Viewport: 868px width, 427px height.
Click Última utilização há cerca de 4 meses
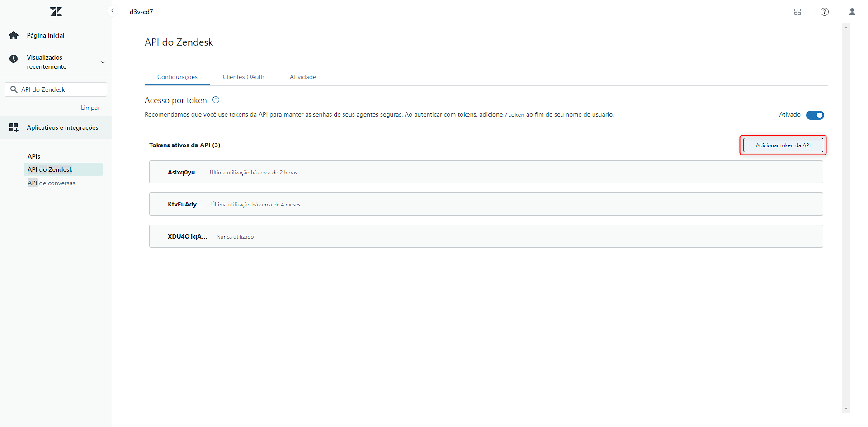point(256,205)
